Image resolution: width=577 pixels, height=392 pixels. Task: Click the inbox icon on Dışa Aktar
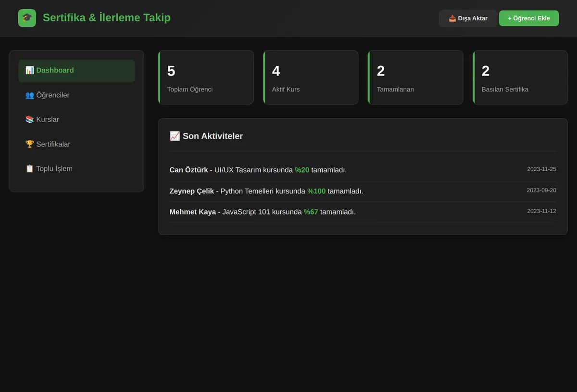(452, 18)
